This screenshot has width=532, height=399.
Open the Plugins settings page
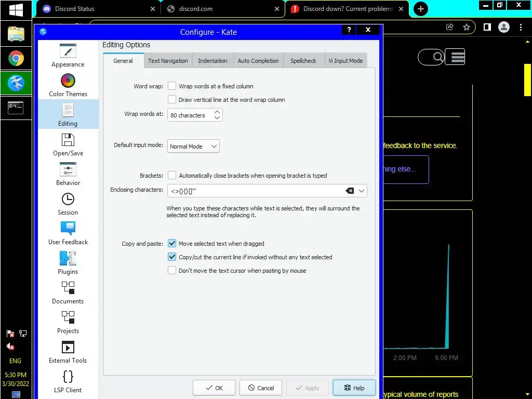click(x=68, y=262)
